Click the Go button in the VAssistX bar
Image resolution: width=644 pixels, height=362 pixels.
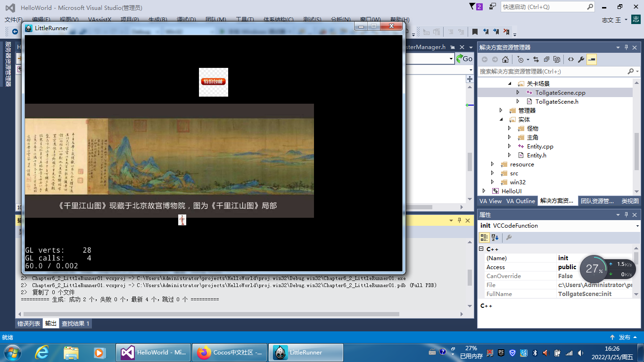pos(464,58)
